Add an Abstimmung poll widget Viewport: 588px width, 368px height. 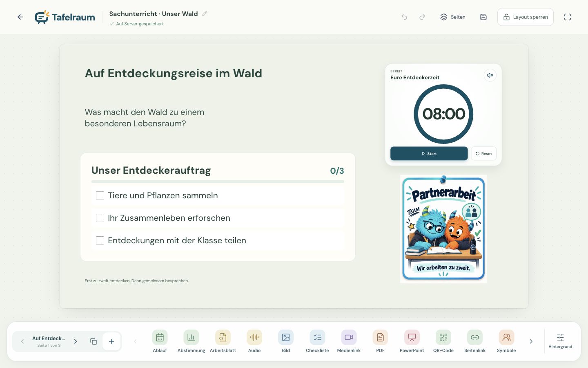pos(191,341)
